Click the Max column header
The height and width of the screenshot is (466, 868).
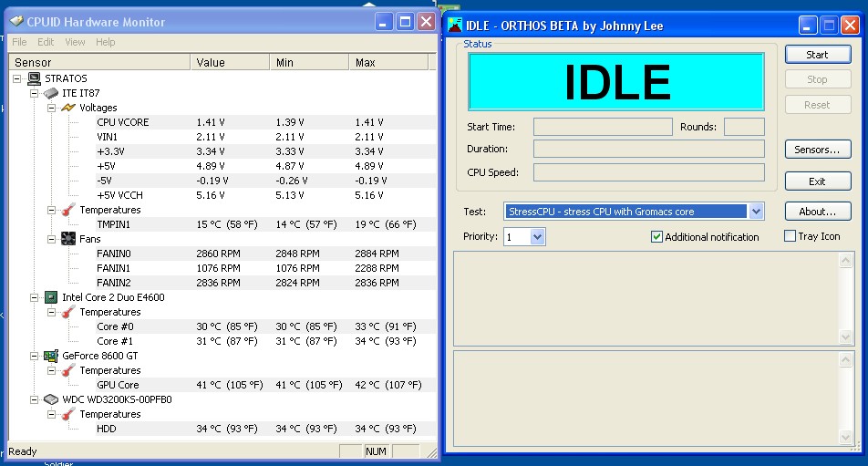[x=388, y=63]
